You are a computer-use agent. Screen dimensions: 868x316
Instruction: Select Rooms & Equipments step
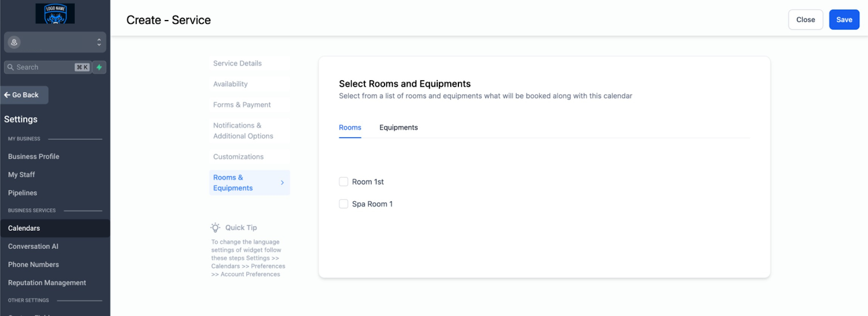coord(250,183)
